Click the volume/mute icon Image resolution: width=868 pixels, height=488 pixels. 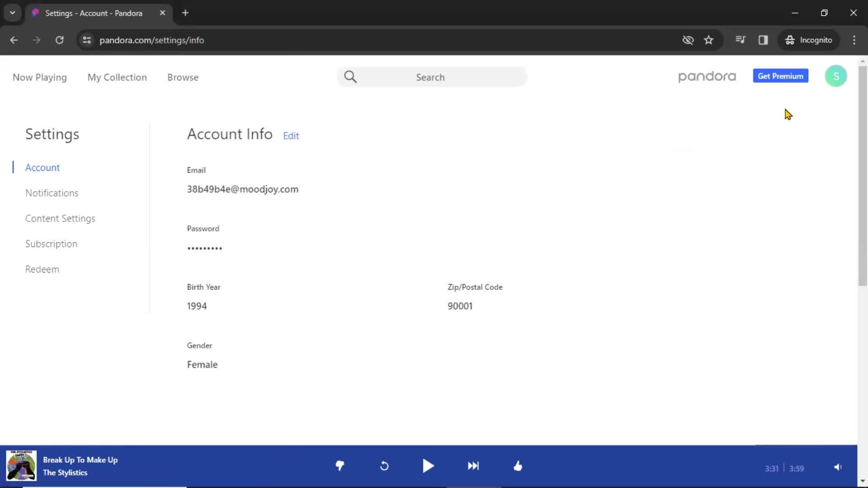pos(839,466)
